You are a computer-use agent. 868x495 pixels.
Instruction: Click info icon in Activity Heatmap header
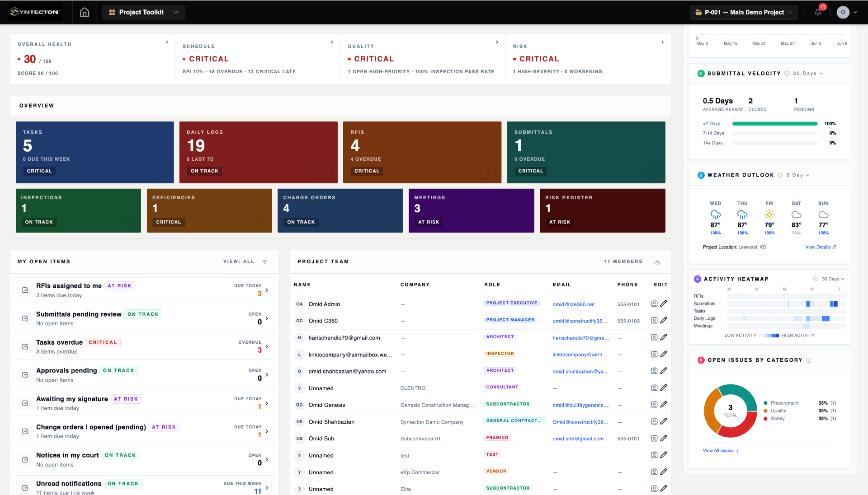tap(816, 279)
